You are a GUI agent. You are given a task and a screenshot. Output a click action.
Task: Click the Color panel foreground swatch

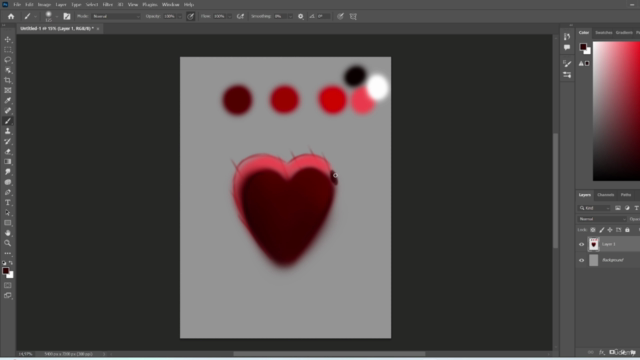tap(583, 47)
